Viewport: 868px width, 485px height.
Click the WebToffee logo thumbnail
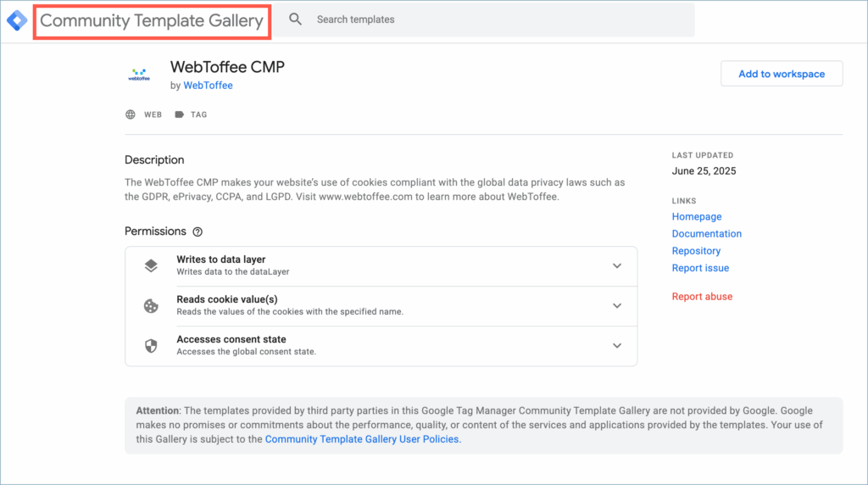click(139, 75)
